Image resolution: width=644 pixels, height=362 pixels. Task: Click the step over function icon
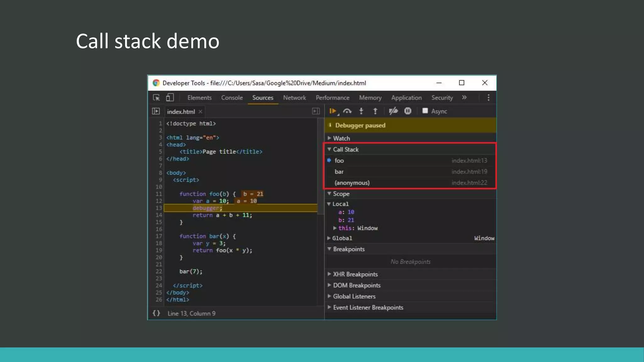(347, 111)
